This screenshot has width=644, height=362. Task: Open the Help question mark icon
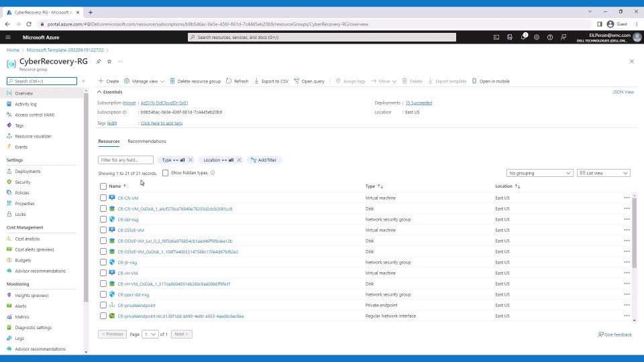(550, 38)
